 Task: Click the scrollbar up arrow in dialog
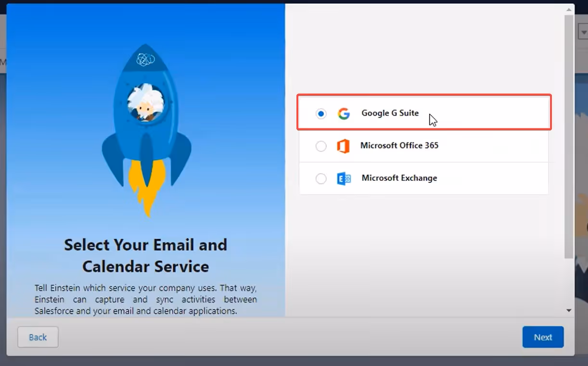(x=569, y=9)
